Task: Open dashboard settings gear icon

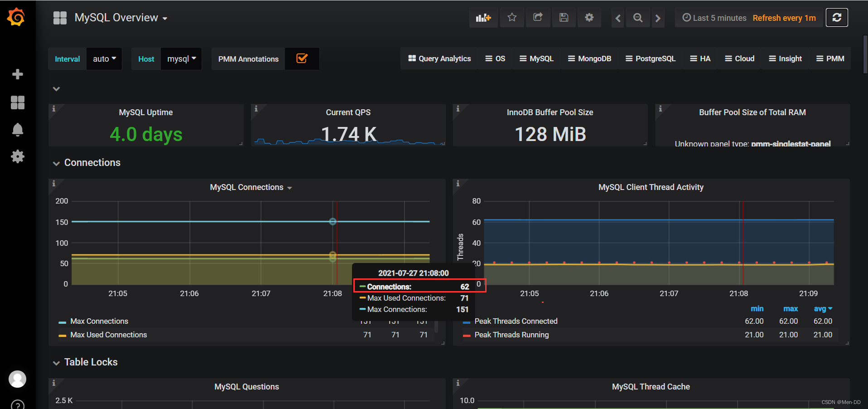Action: [x=589, y=18]
